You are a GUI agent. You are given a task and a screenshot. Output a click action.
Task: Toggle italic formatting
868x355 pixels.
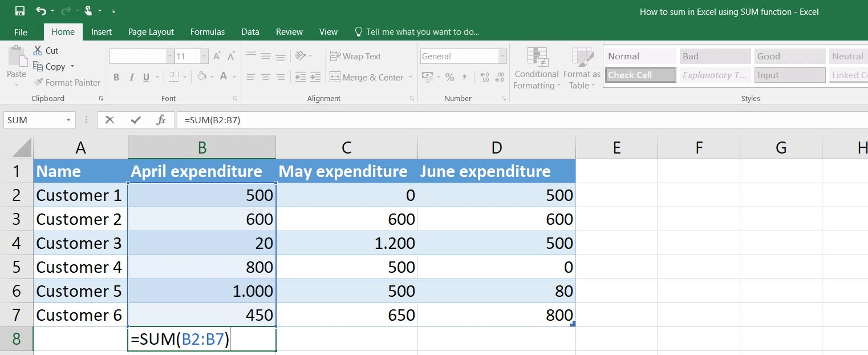point(131,76)
